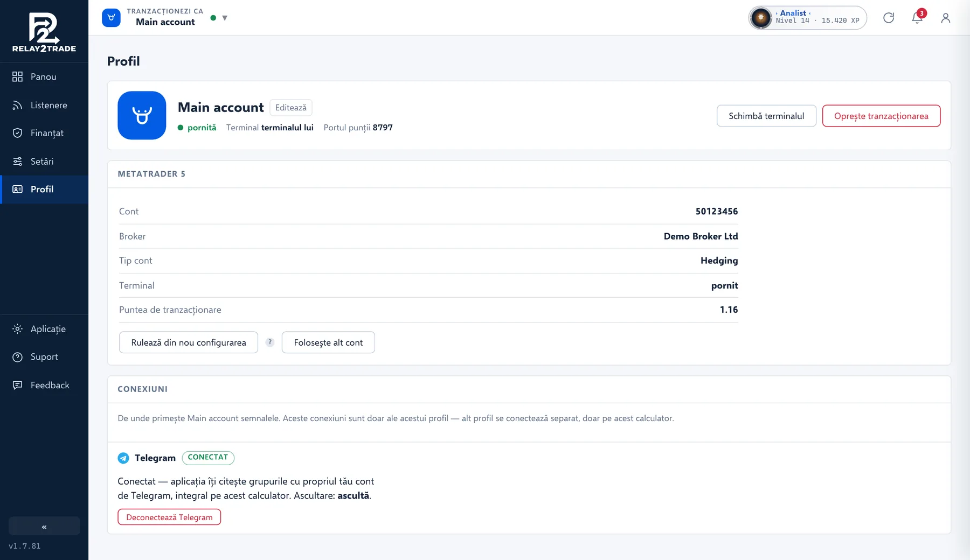Screen dimensions: 970x560
Task: Click Schimbă terminalul button
Action: pyautogui.click(x=766, y=116)
